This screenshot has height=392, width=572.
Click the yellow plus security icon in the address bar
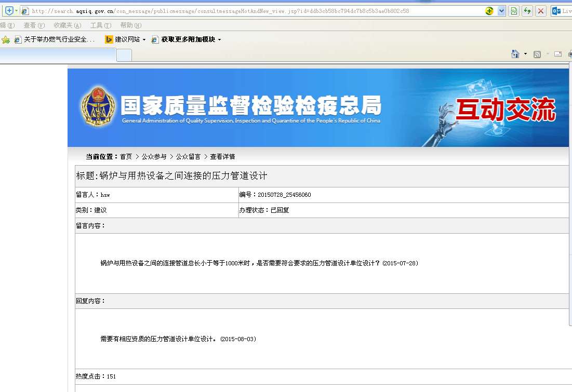489,11
